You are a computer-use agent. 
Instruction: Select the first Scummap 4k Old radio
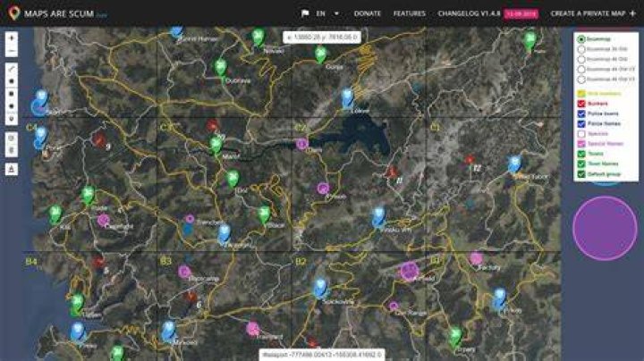(580, 59)
